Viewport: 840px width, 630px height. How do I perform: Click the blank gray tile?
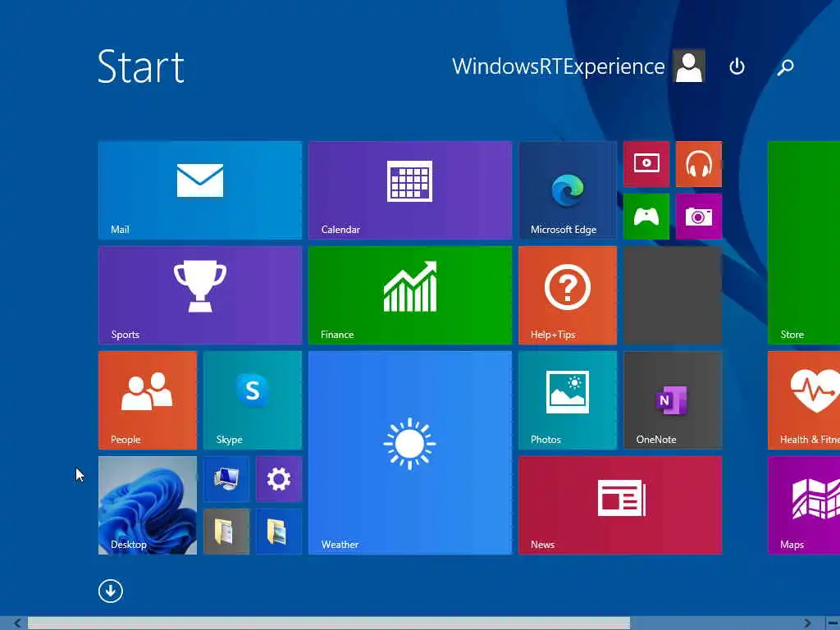click(673, 295)
